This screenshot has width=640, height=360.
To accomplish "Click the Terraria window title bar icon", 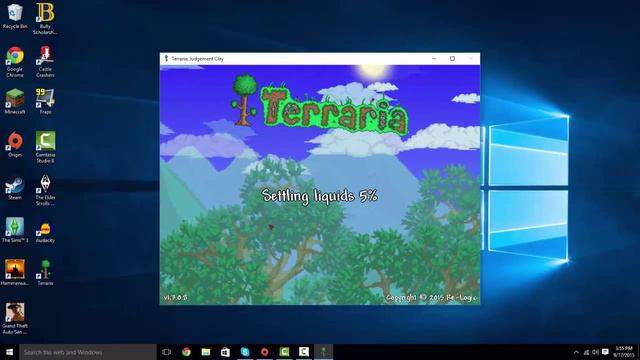I will [166, 59].
